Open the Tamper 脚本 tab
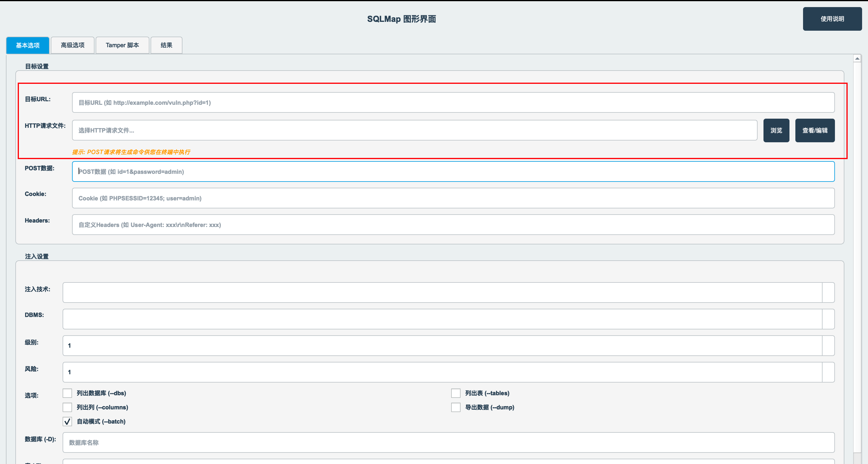 [x=122, y=45]
